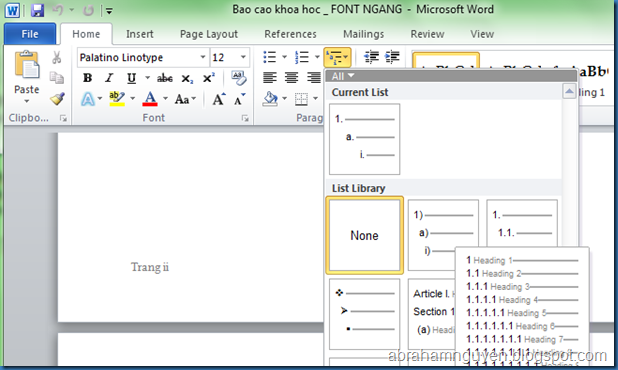Toggle Bold formatting
Viewport: 618px width, 370px height.
pyautogui.click(x=87, y=78)
